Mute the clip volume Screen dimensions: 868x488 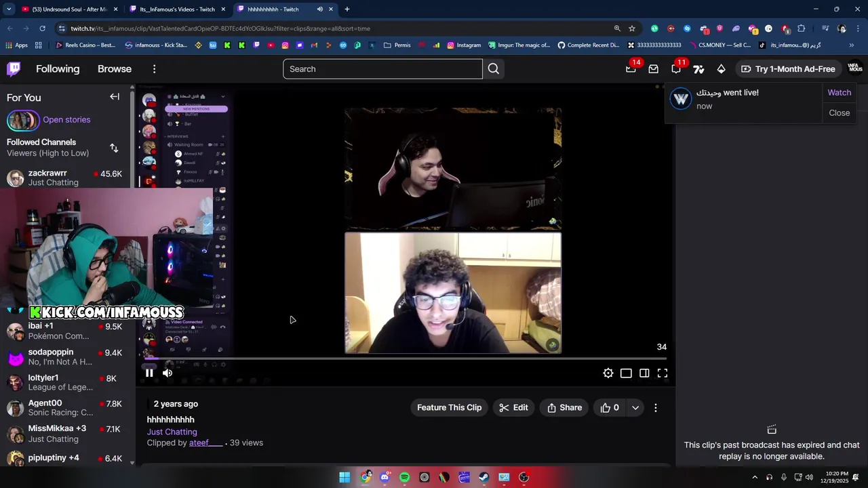(167, 373)
